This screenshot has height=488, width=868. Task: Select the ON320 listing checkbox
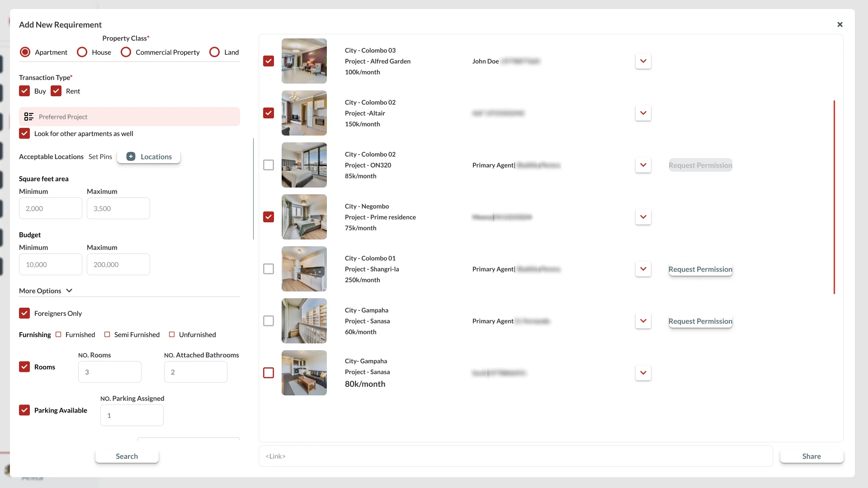click(269, 165)
